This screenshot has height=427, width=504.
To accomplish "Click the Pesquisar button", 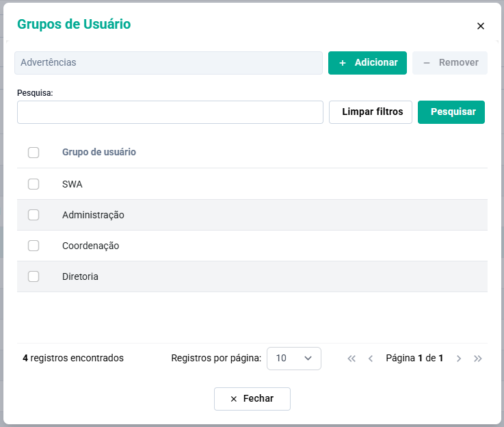I will pyautogui.click(x=451, y=112).
